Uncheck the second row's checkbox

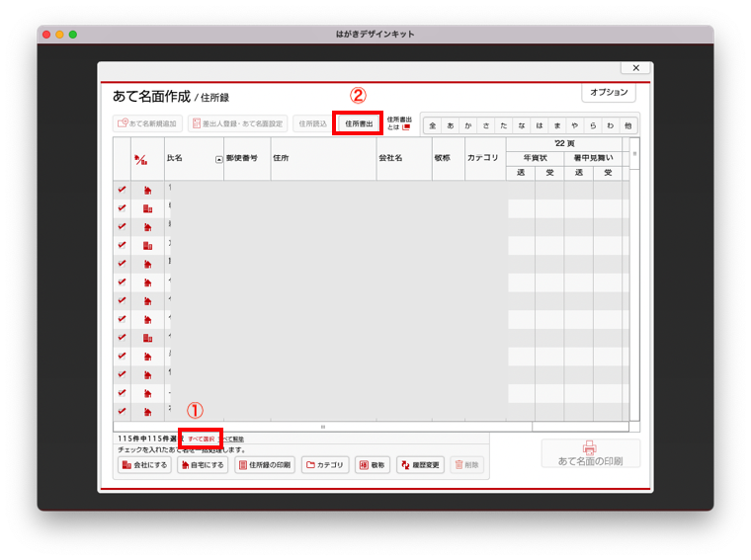coord(122,208)
